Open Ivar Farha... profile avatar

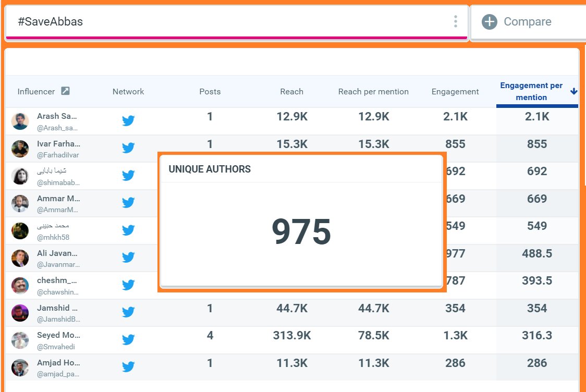(x=20, y=149)
